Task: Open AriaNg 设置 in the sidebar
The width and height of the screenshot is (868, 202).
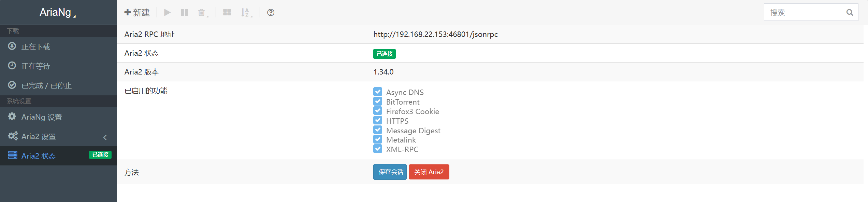Action: click(42, 117)
